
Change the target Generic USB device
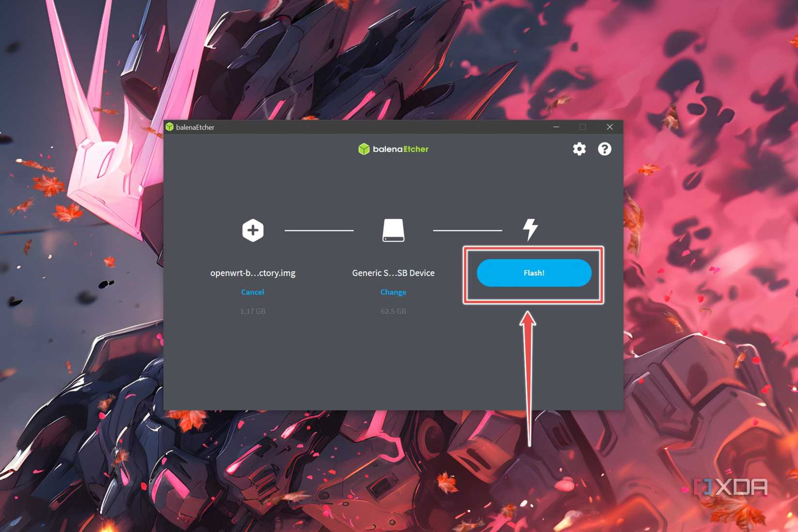pos(393,292)
